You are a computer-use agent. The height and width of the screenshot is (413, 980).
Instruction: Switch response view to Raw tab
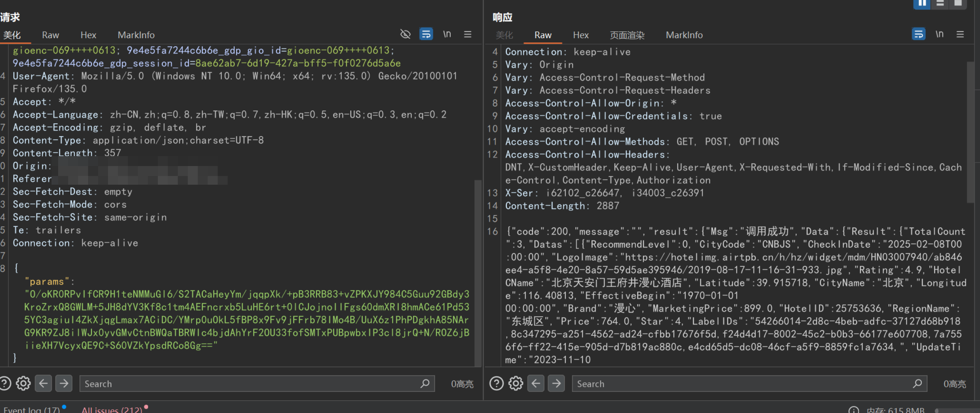tap(543, 35)
